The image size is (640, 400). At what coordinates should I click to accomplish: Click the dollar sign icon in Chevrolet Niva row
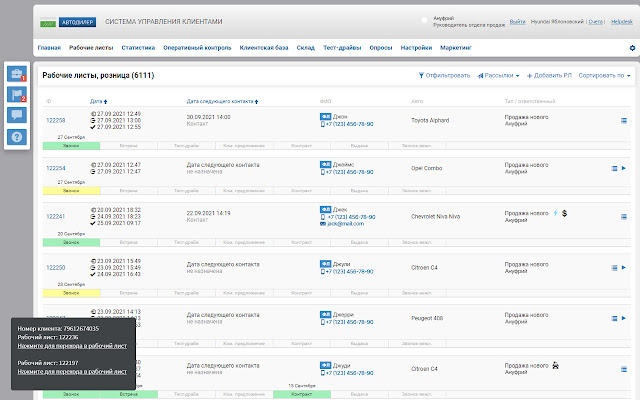pos(564,213)
